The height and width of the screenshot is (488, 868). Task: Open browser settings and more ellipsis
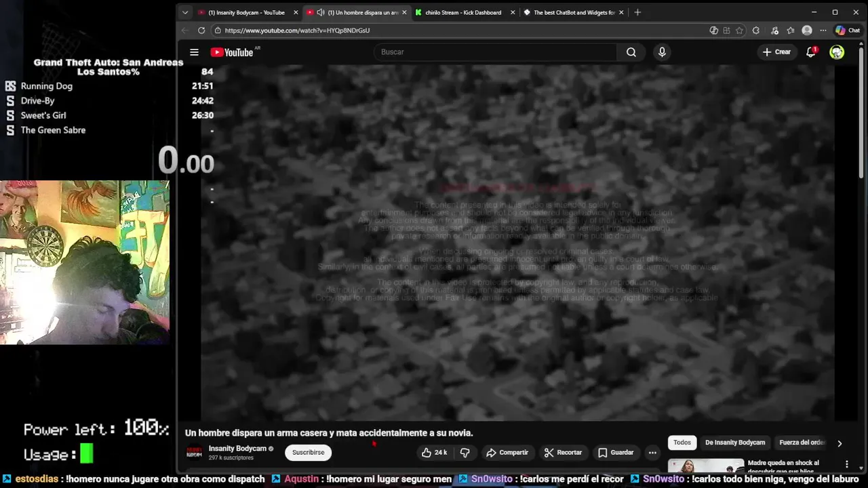point(823,30)
